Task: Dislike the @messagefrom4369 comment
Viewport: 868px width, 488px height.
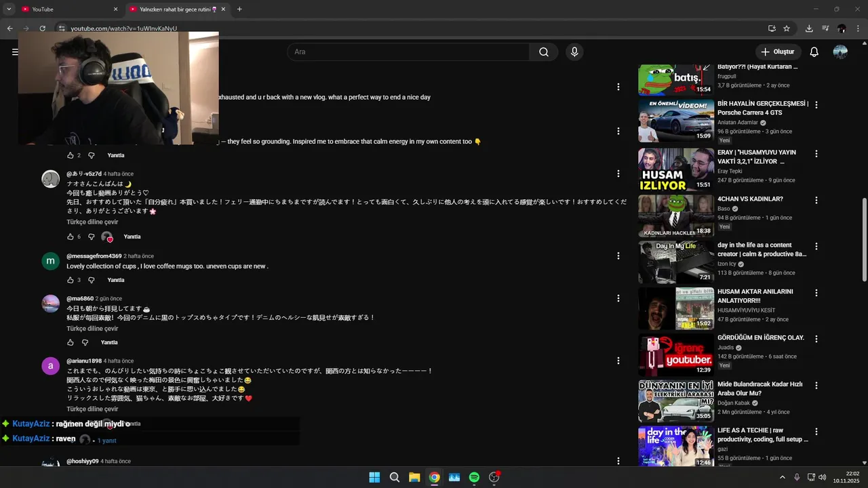Action: (92, 280)
